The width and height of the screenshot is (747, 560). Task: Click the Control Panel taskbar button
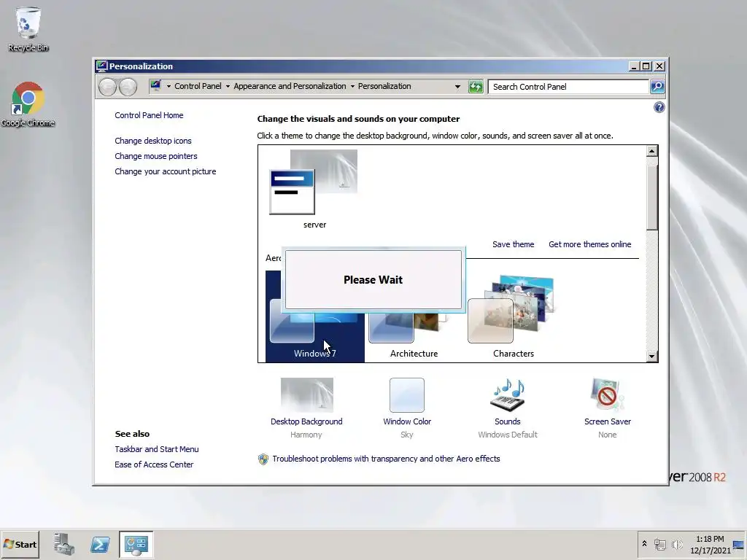pyautogui.click(x=136, y=544)
